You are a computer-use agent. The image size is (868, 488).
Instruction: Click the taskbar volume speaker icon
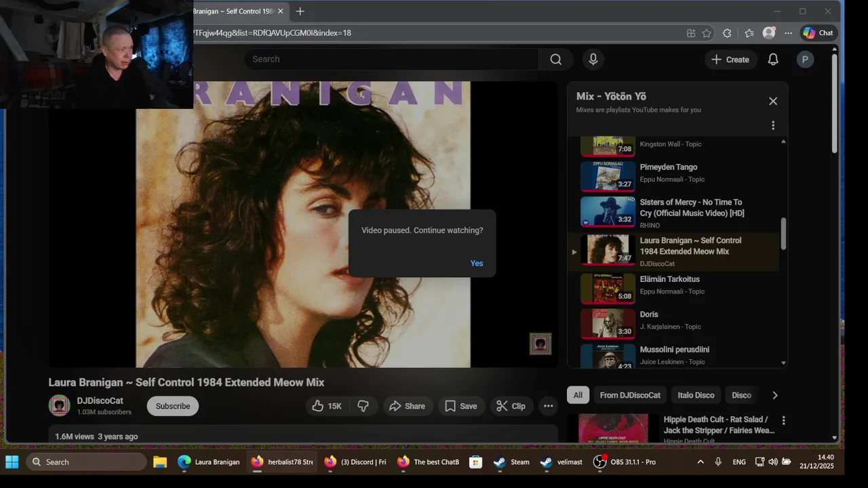(x=773, y=462)
